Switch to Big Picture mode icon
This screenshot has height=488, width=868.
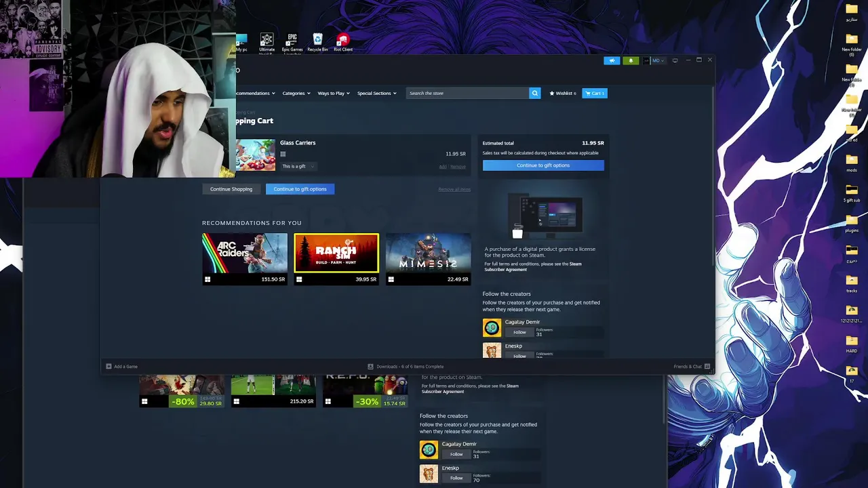point(675,60)
